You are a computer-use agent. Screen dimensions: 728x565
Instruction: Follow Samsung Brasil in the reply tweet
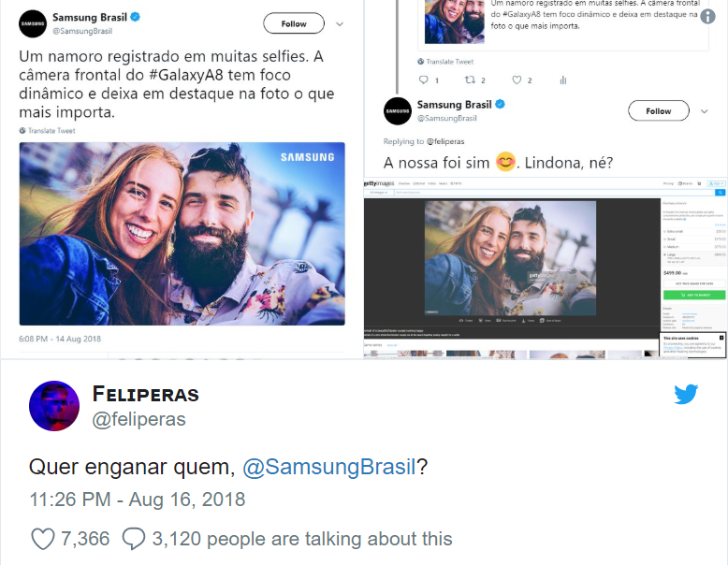(x=658, y=111)
